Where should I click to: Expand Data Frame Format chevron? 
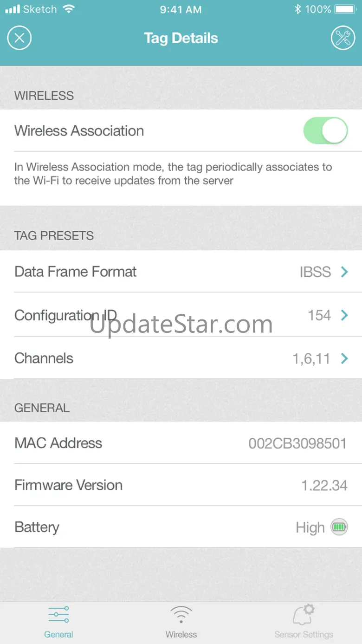pos(344,272)
